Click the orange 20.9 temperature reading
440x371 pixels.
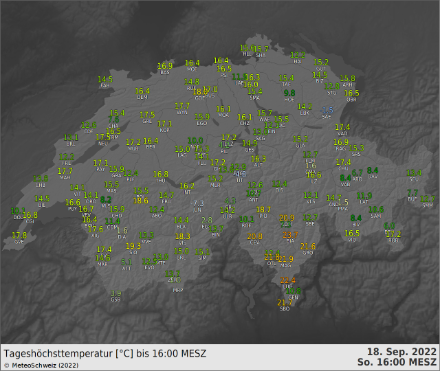(x=287, y=218)
